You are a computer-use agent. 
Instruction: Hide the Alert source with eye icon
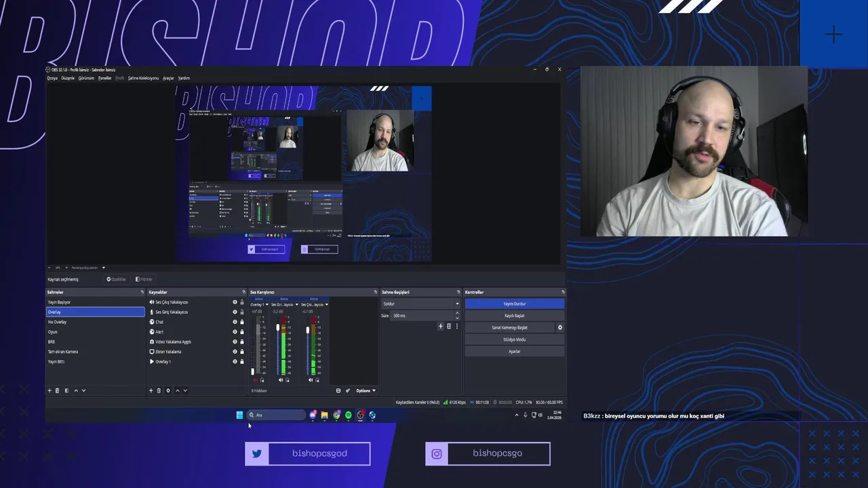[x=235, y=332]
